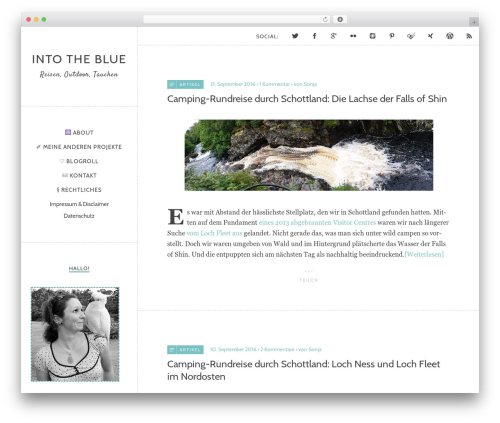Image resolution: width=500 pixels, height=423 pixels.
Task: Open Impressum & Disclaimer submenu link
Action: click(79, 204)
